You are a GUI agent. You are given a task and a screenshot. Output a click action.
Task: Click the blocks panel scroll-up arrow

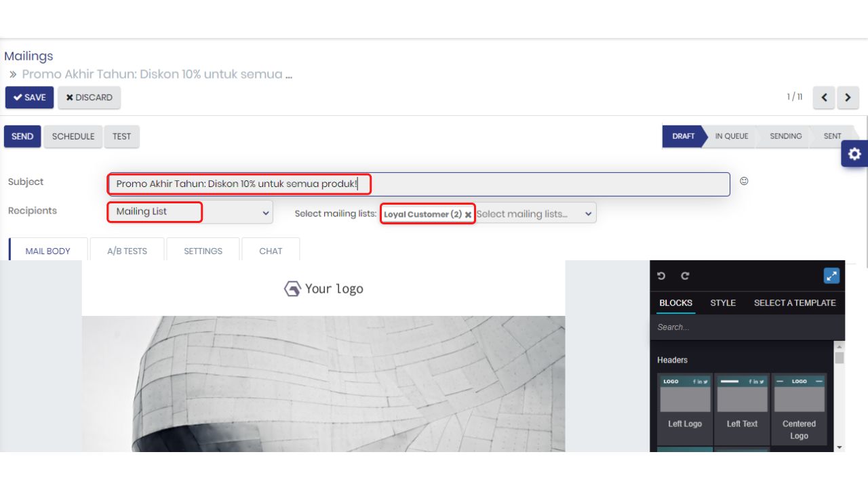pos(840,346)
